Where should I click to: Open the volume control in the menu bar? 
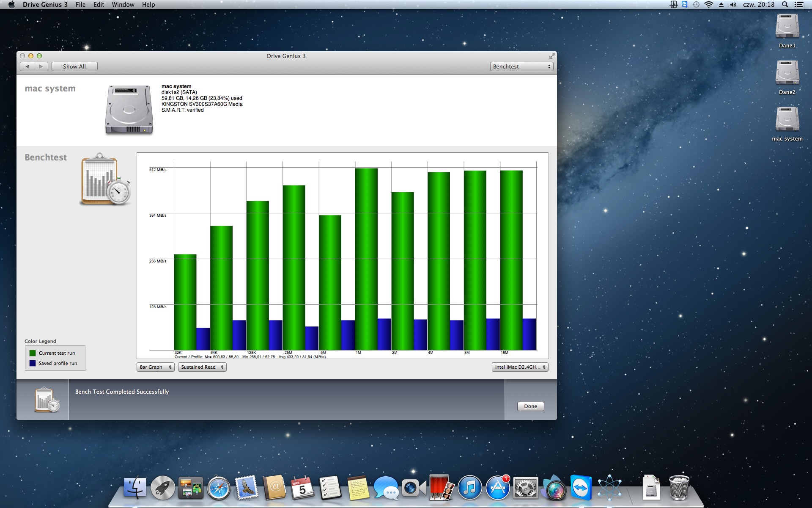[733, 5]
